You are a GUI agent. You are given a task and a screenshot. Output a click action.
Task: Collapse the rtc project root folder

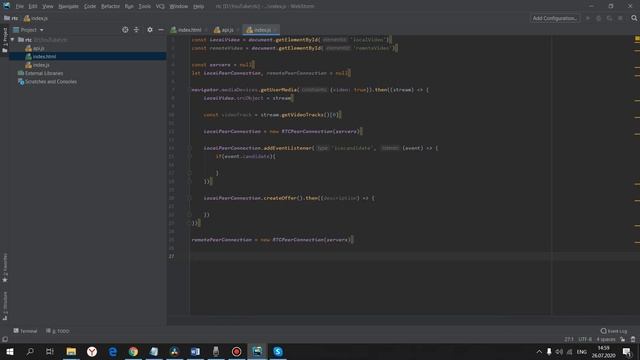coord(13,40)
